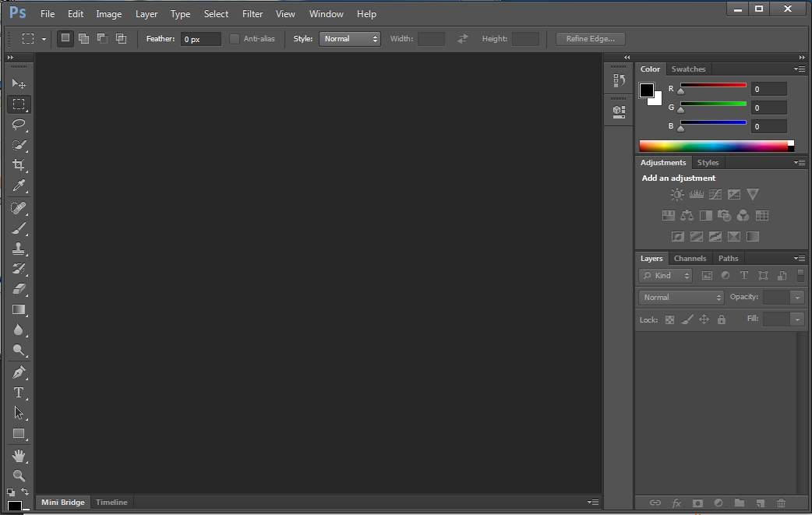Choose Subtract from selection mode
Viewport: 812px width, 515px height.
(103, 38)
